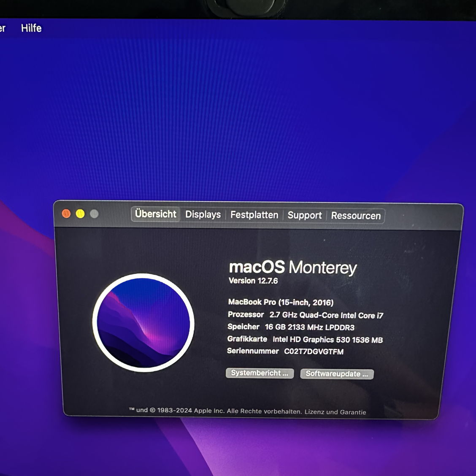476x476 pixels.
Task: Open the Hilfe menu in menu bar
Action: click(31, 28)
